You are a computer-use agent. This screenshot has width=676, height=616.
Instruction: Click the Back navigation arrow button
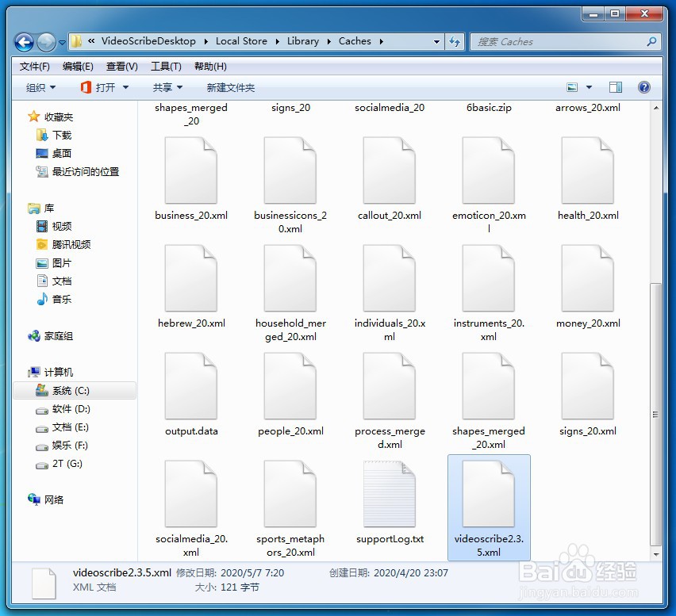(x=24, y=42)
